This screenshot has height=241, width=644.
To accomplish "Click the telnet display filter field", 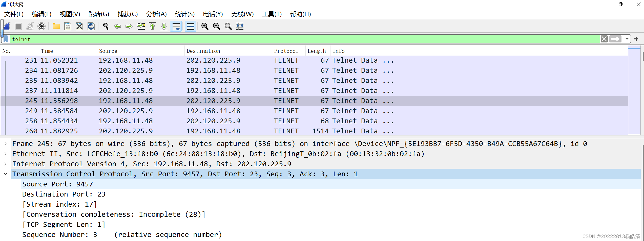I will coord(305,39).
